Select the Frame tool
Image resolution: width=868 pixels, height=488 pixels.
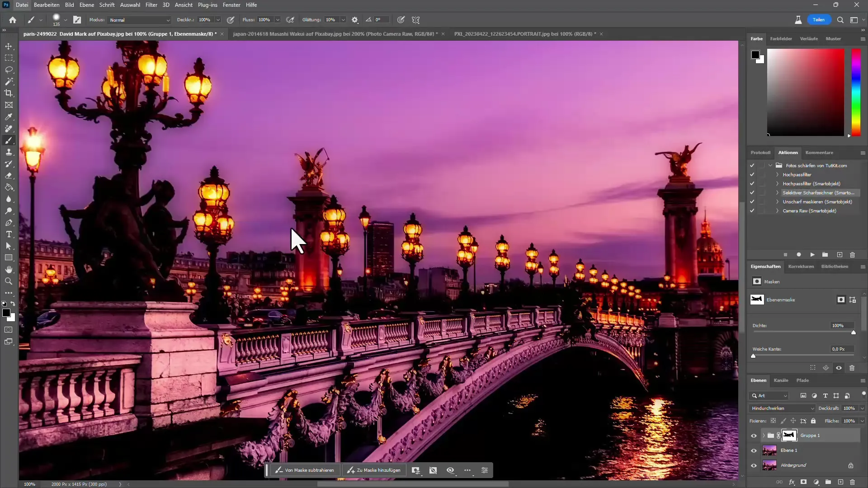[9, 105]
